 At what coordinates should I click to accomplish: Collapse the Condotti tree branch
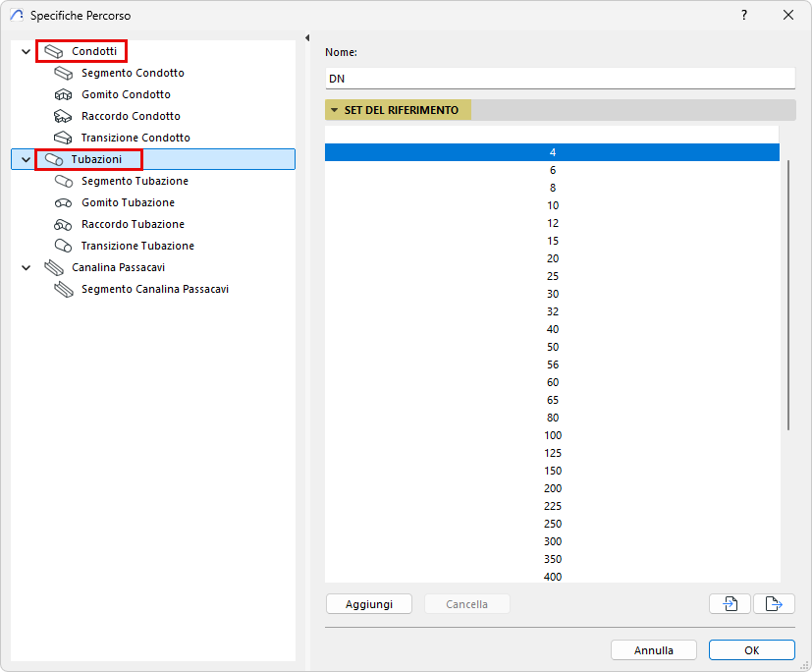click(26, 51)
